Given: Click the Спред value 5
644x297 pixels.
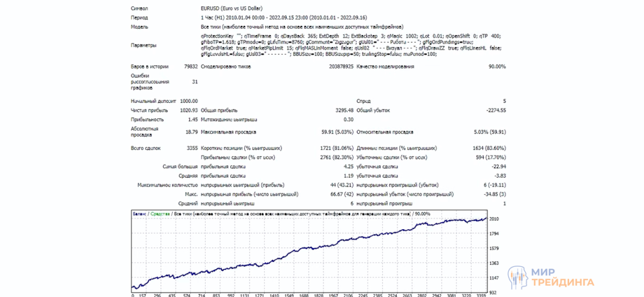Looking at the screenshot, I should (504, 100).
